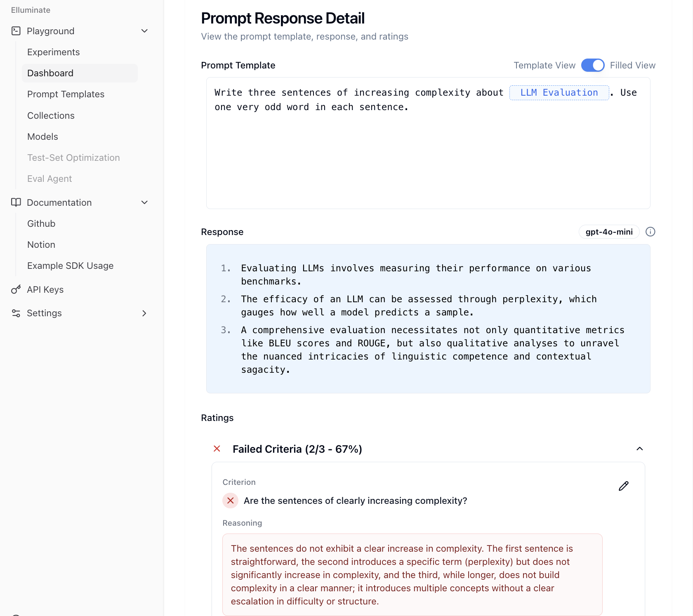Click the reasoning explanation box
The height and width of the screenshot is (616, 693).
pos(412,575)
